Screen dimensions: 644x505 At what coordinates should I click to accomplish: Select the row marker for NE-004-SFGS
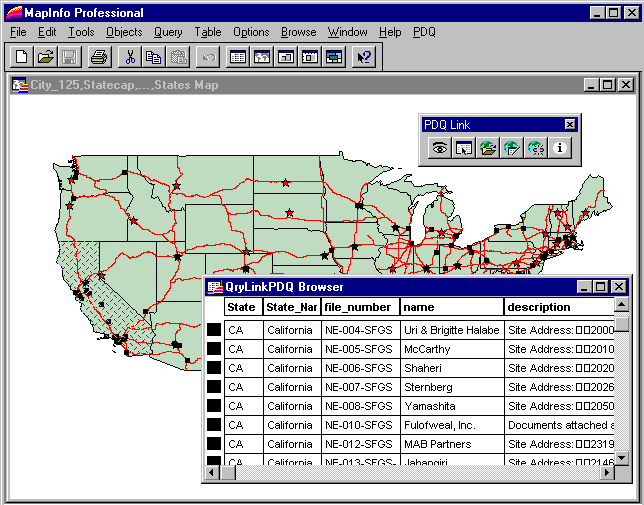tap(214, 330)
